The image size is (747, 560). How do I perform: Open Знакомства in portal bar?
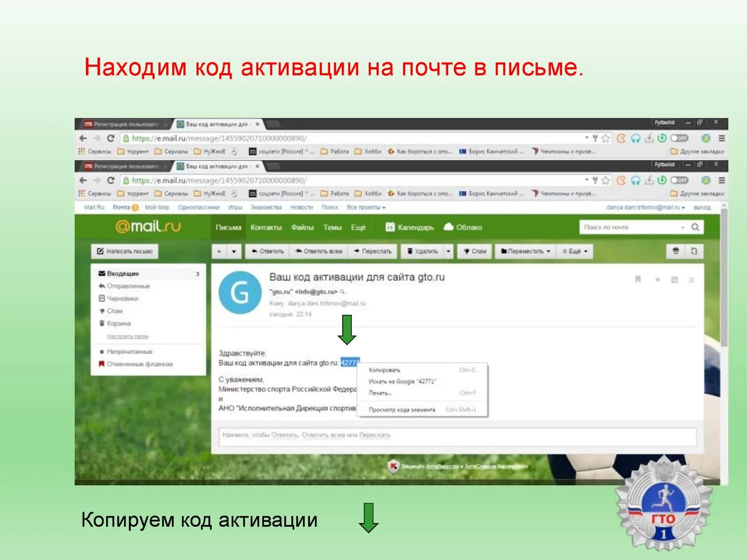tap(266, 207)
